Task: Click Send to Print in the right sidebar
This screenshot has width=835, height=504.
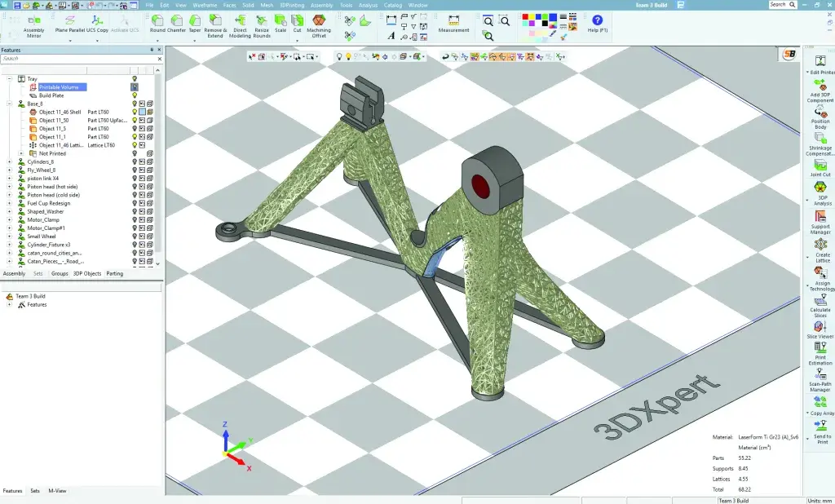Action: (820, 428)
